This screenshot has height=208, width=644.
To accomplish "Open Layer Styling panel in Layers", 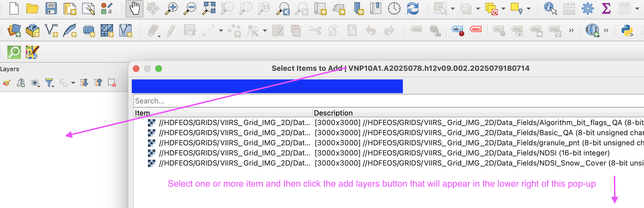I will 7,83.
